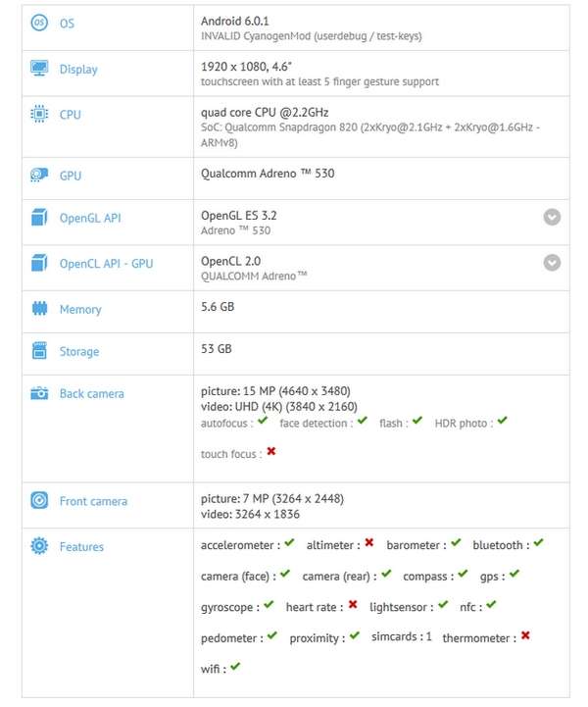This screenshot has width=588, height=707.
Task: Click the CPU chip icon
Action: [39, 114]
